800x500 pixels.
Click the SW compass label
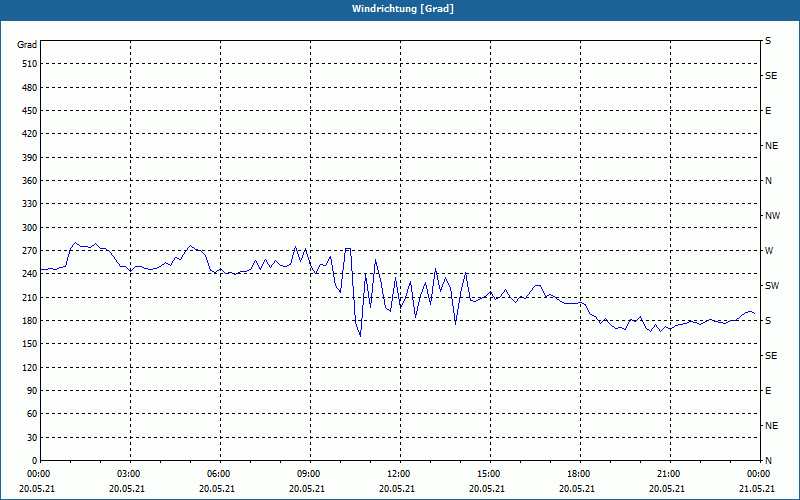(x=772, y=286)
